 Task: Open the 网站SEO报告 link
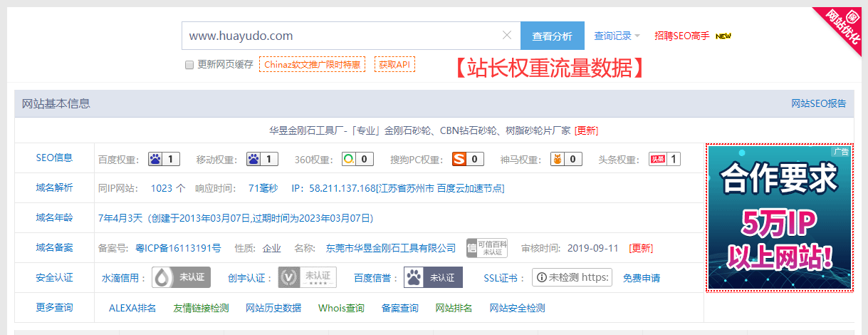pos(818,103)
